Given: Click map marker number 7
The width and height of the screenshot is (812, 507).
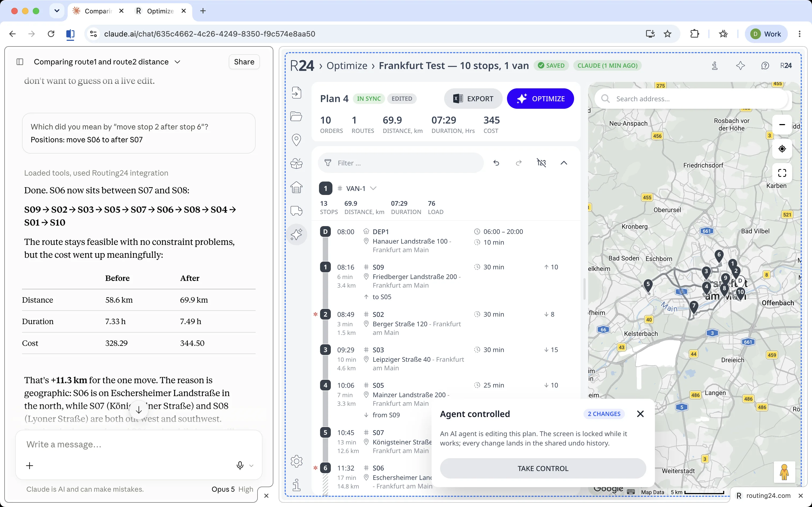Looking at the screenshot, I should point(694,306).
